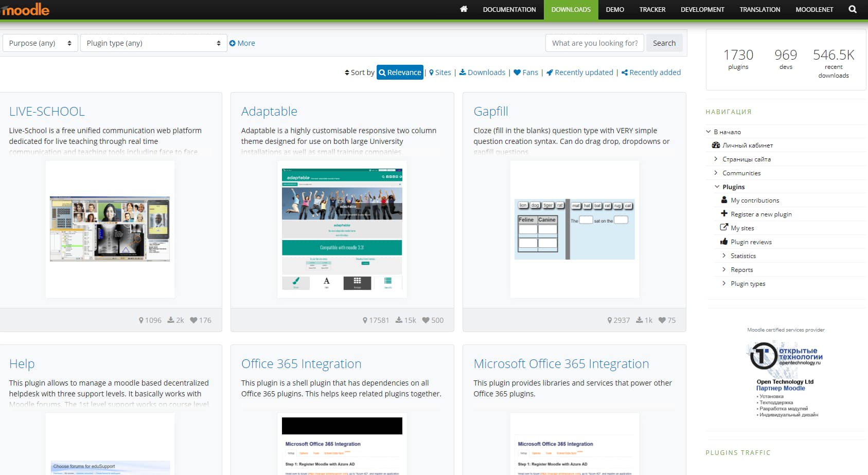The height and width of the screenshot is (475, 868).
Task: Go to the home icon in the top bar
Action: click(x=464, y=9)
